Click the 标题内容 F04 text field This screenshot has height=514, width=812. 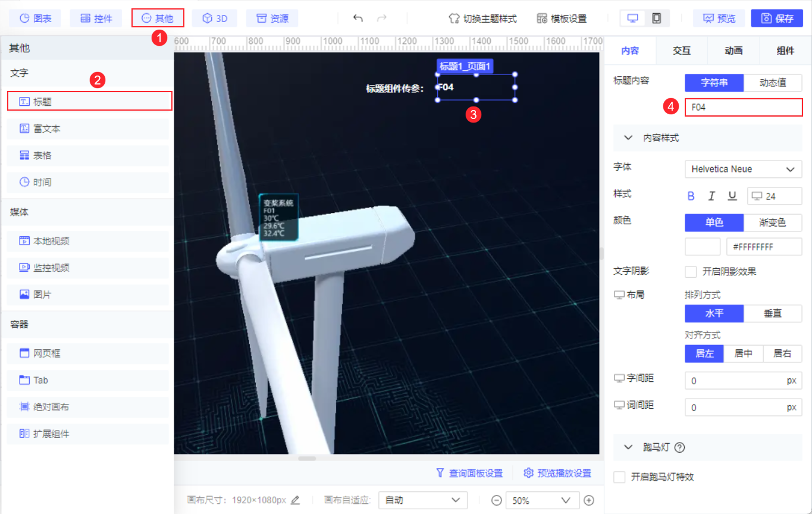coord(744,107)
